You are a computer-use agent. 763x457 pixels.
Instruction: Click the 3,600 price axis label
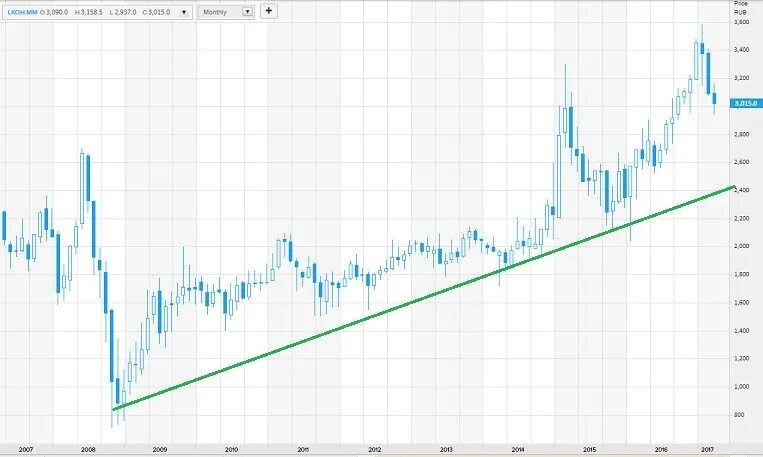[x=742, y=22]
